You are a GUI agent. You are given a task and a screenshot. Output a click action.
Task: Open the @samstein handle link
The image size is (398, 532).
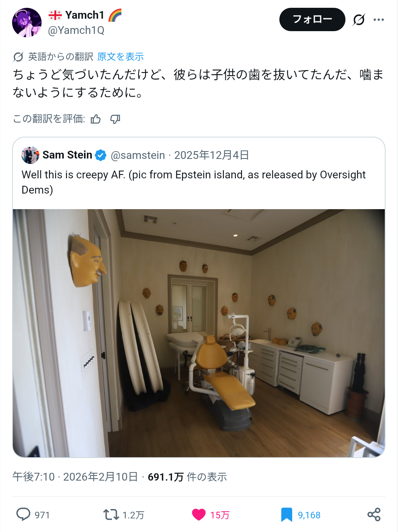click(138, 155)
